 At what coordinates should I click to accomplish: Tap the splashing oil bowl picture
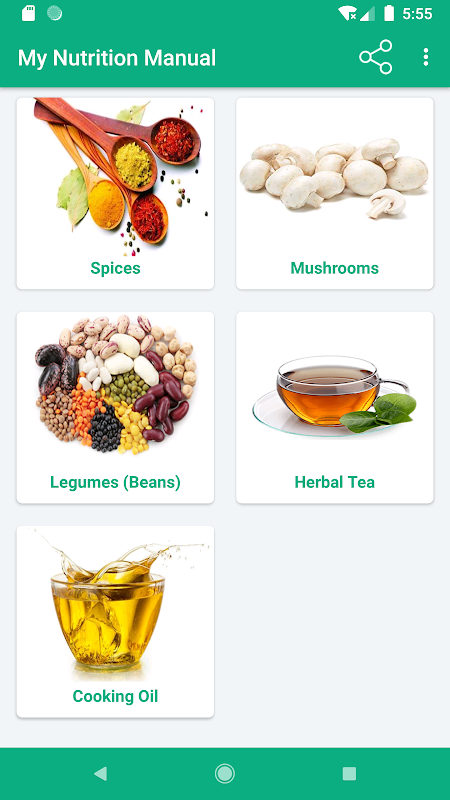pos(116,605)
